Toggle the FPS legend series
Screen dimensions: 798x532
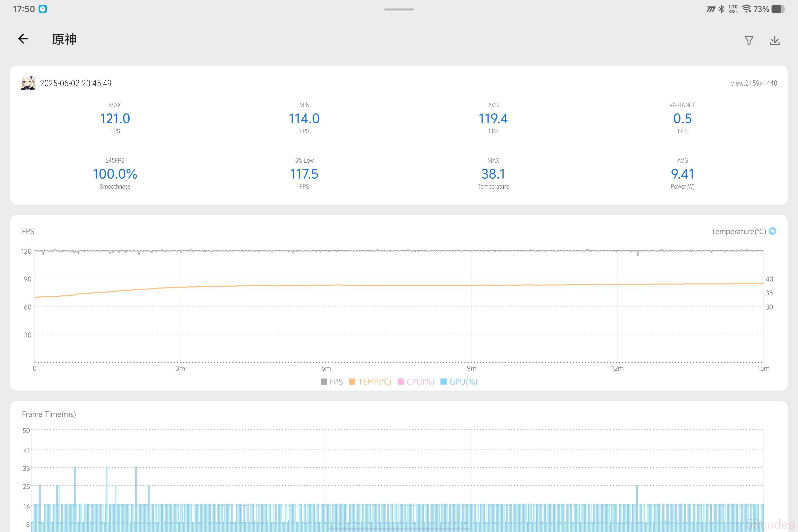[x=336, y=382]
